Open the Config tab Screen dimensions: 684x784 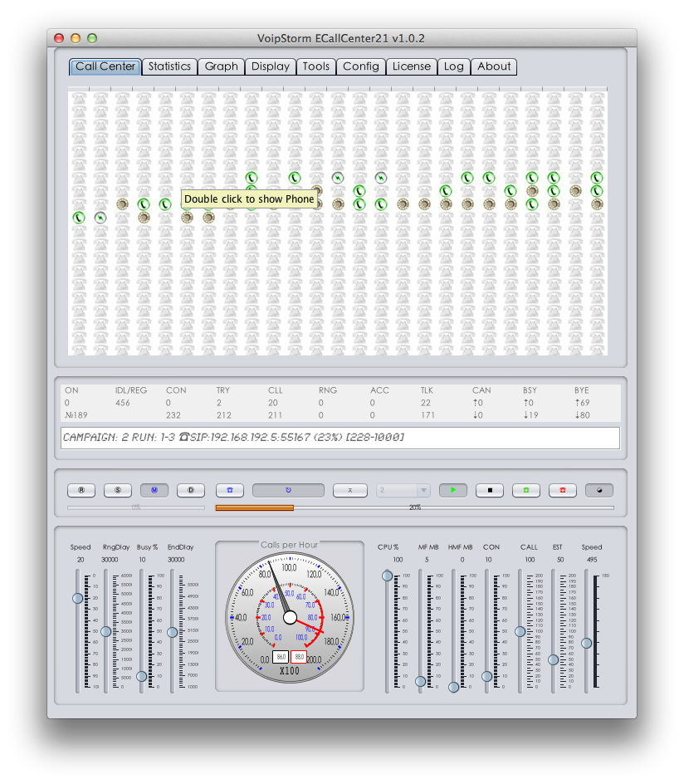[361, 66]
